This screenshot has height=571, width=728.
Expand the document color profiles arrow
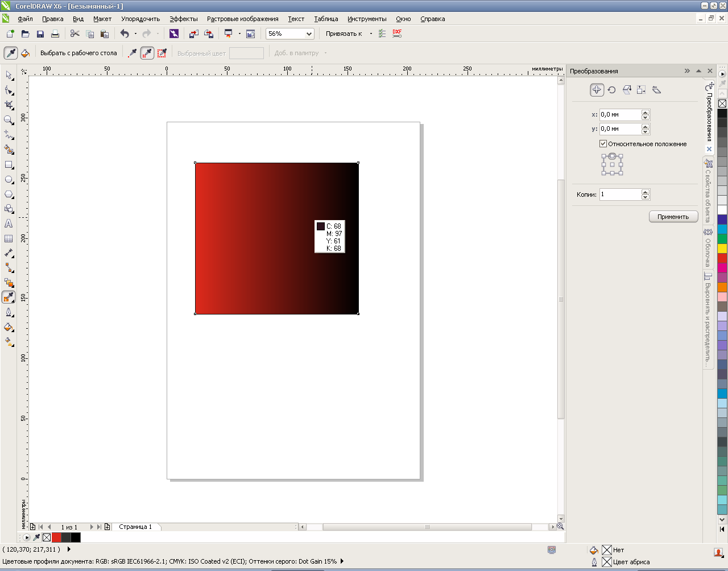[342, 562]
